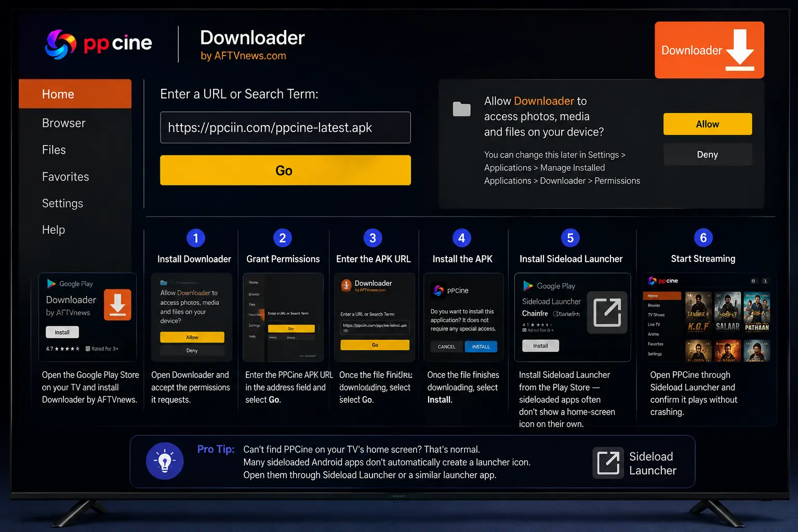Click the Sideload Launcher icon in step 5 card
Screen dimensions: 798x532
pyautogui.click(x=607, y=312)
